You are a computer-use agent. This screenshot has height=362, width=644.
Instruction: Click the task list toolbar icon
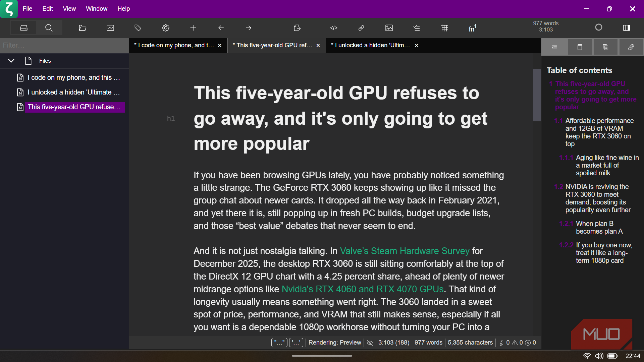coord(417,28)
